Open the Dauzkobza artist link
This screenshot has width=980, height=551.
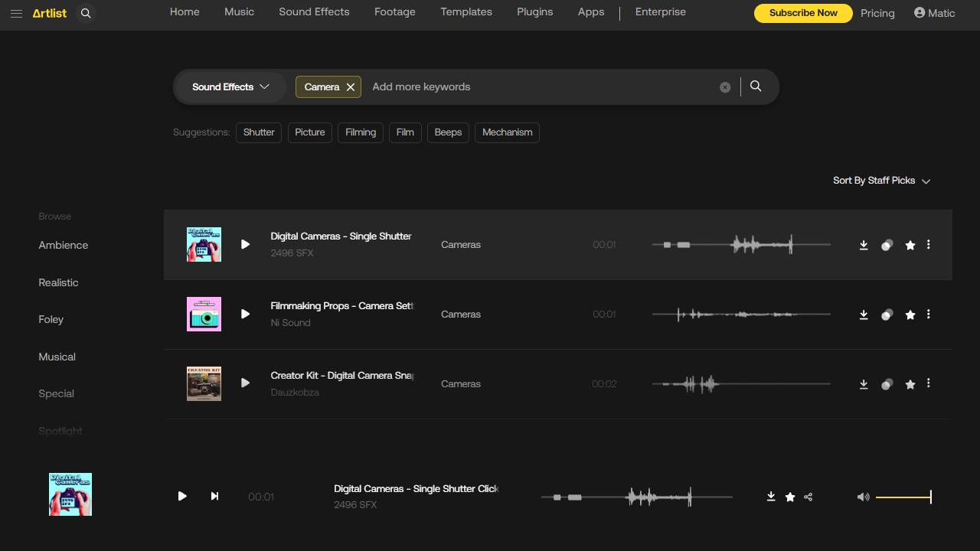pyautogui.click(x=295, y=393)
